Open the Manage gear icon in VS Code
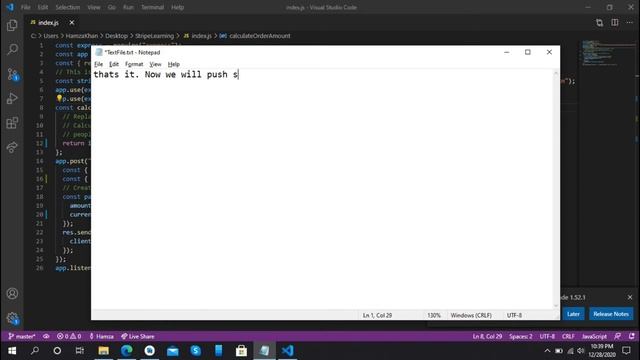 [x=12, y=318]
